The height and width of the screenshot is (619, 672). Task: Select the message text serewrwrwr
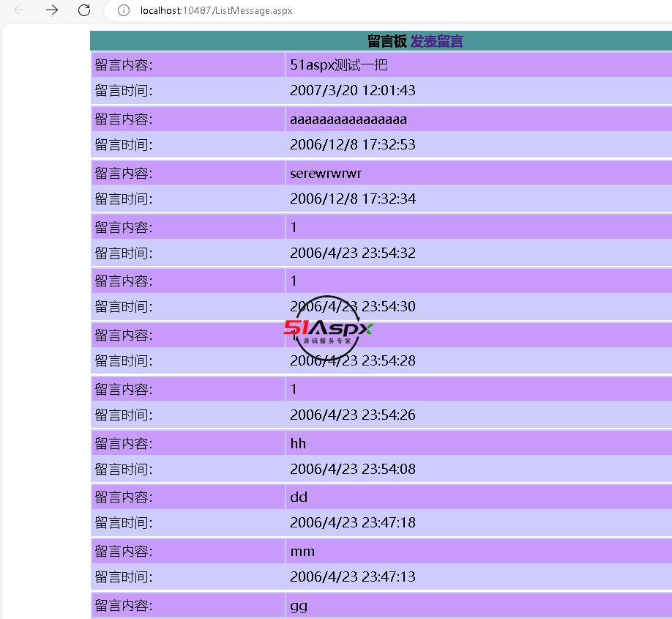326,174
